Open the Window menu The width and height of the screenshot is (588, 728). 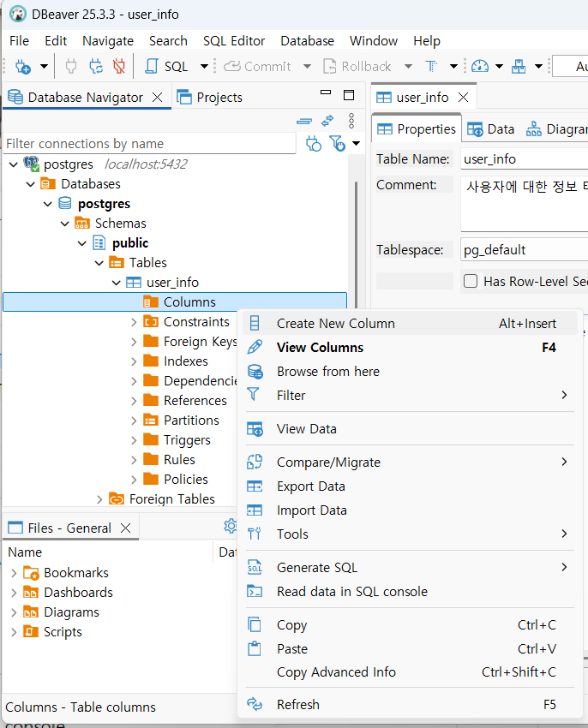374,41
